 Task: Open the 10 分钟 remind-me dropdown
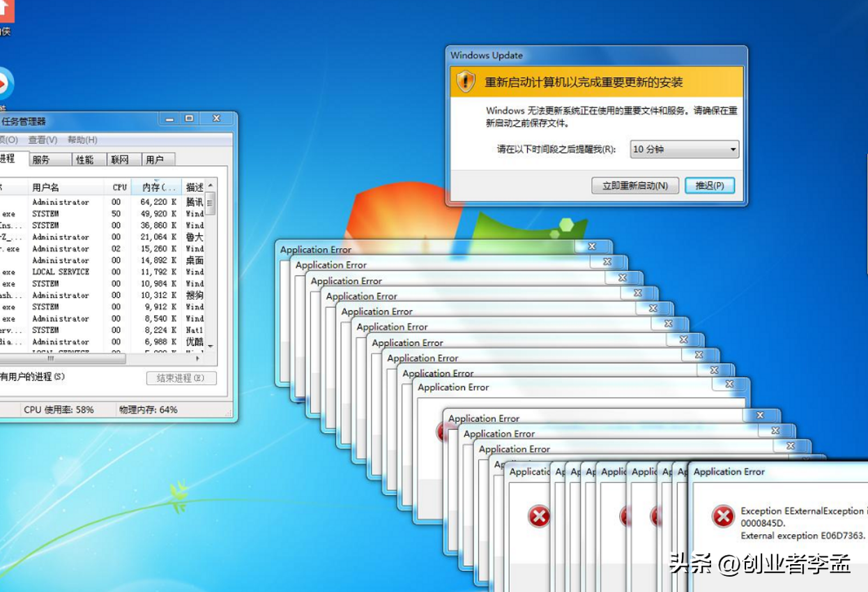[685, 149]
